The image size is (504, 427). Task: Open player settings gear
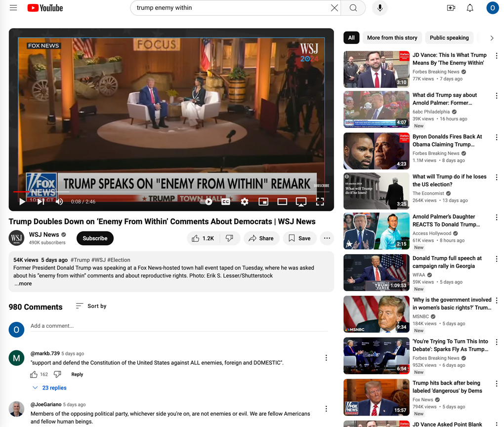coord(244,201)
